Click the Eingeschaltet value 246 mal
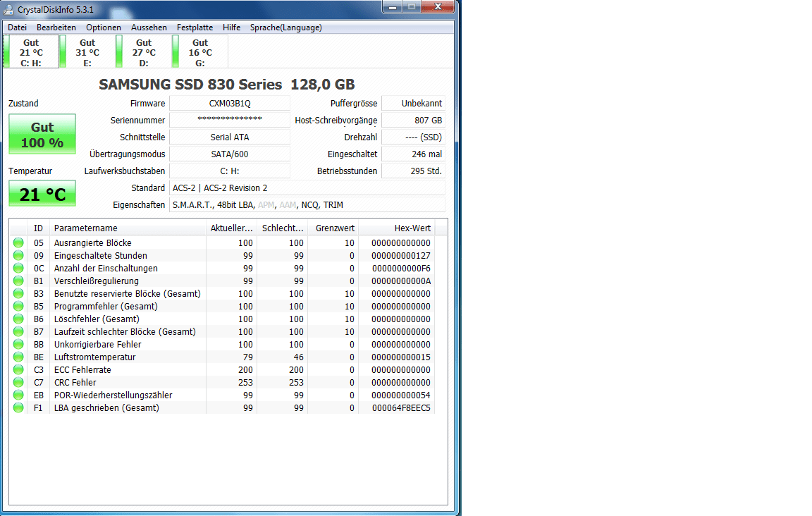The height and width of the screenshot is (516, 812). pos(413,154)
